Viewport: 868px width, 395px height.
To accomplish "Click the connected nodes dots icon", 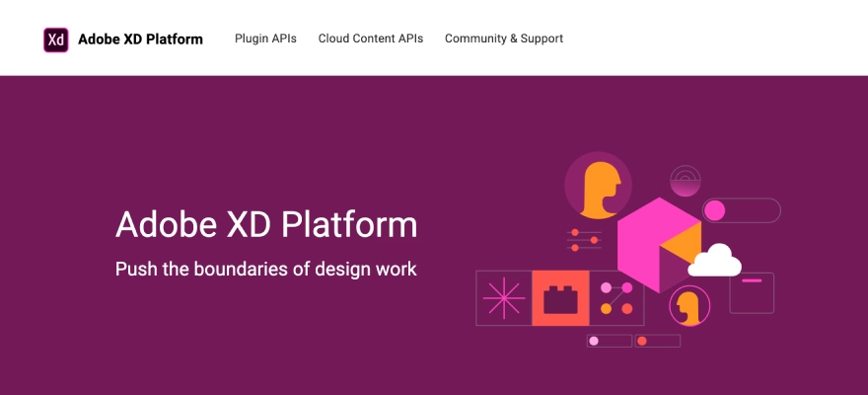I will pos(616,298).
